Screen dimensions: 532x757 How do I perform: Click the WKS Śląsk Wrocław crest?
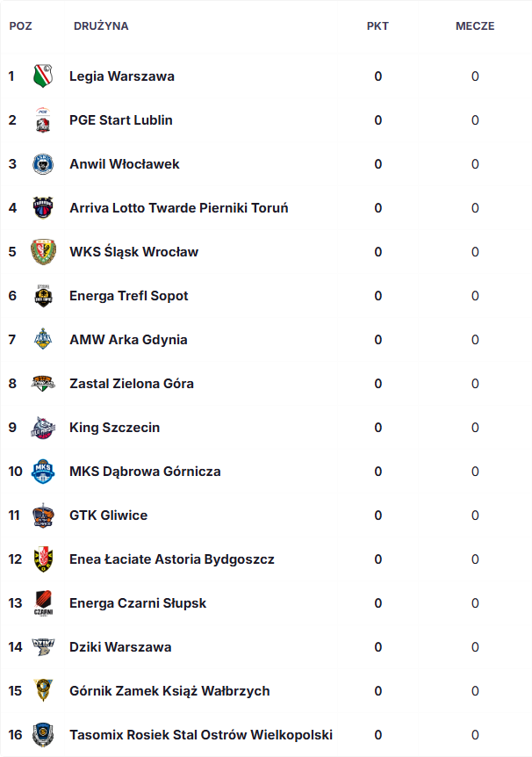(x=43, y=251)
